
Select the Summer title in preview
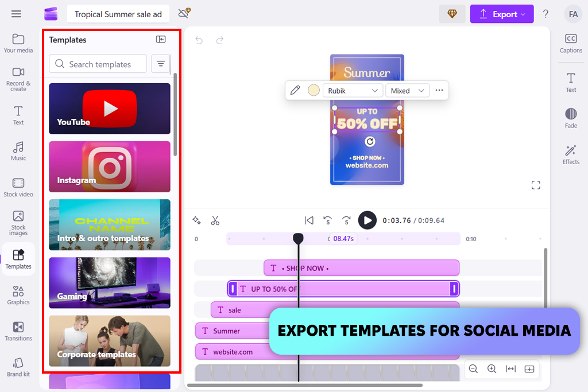click(367, 72)
